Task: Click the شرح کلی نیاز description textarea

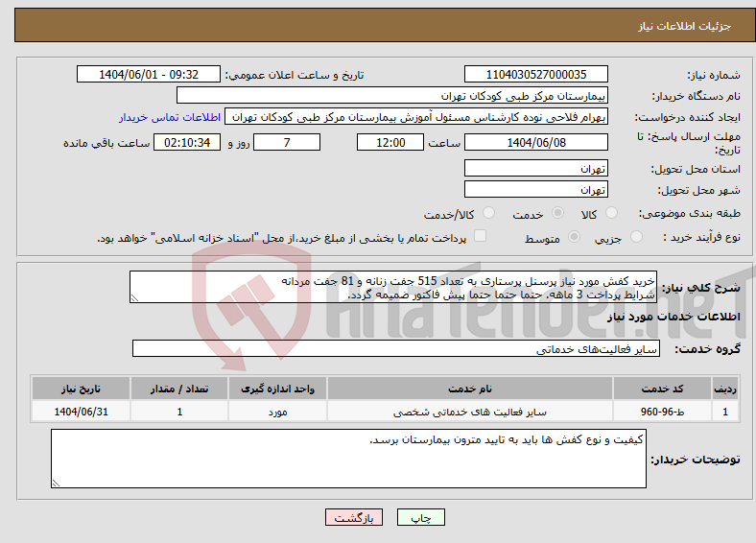Action: [x=393, y=287]
